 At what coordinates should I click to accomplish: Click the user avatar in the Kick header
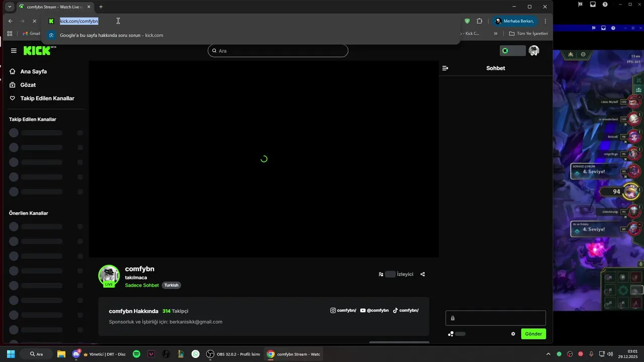[534, 51]
